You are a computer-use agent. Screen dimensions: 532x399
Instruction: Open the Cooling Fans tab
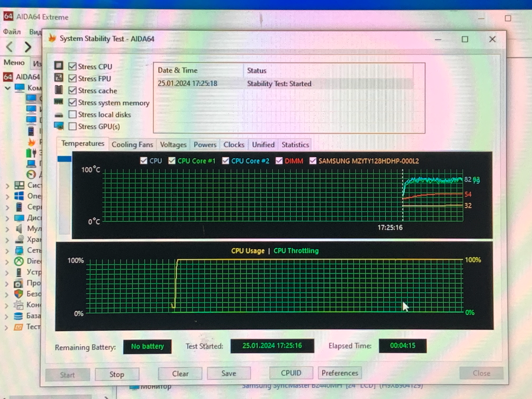click(132, 145)
